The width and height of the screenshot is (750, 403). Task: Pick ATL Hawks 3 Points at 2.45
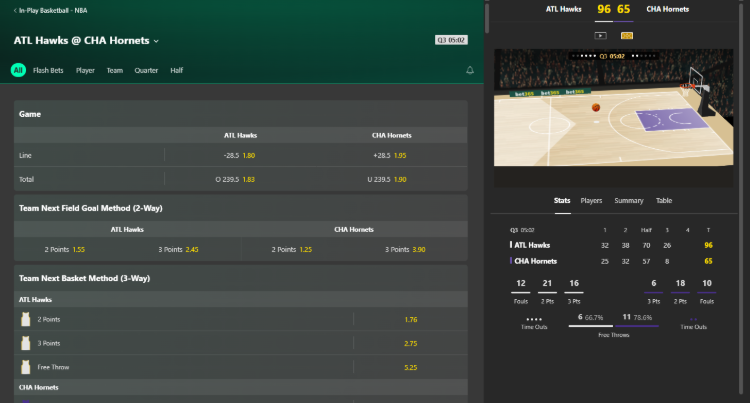(x=178, y=250)
